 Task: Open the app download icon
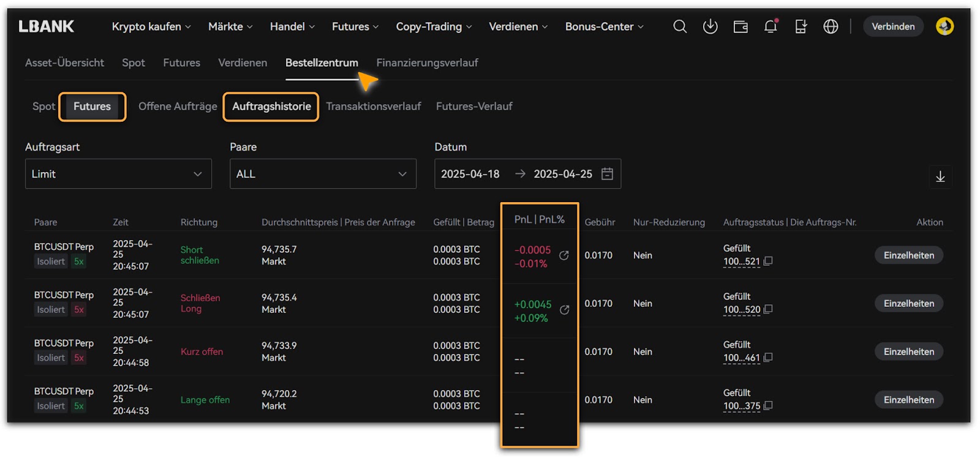click(x=710, y=26)
